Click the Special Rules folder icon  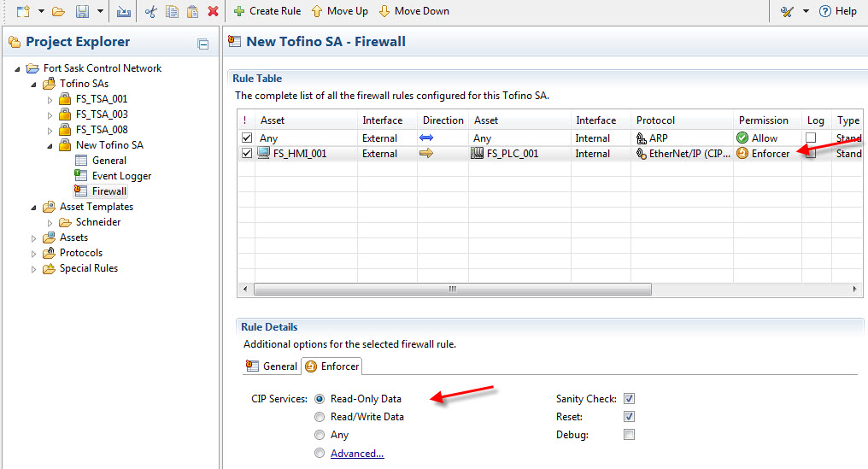[50, 268]
